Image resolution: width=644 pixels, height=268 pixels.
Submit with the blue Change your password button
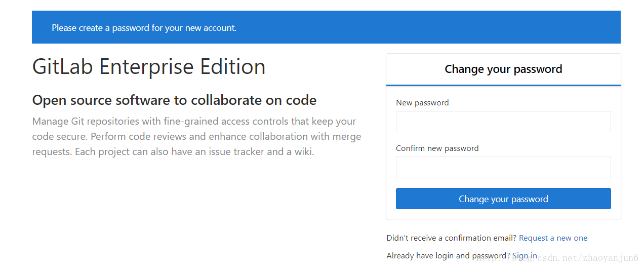click(x=503, y=199)
